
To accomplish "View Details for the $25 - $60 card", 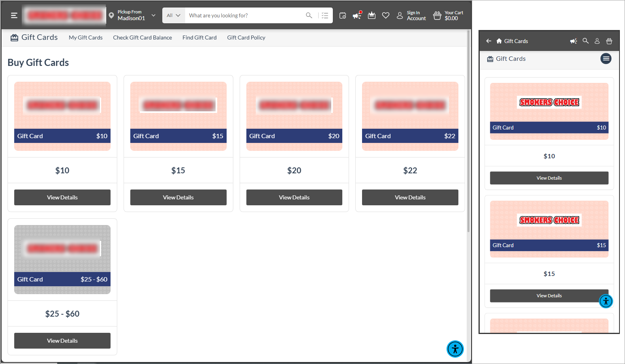I will (62, 341).
